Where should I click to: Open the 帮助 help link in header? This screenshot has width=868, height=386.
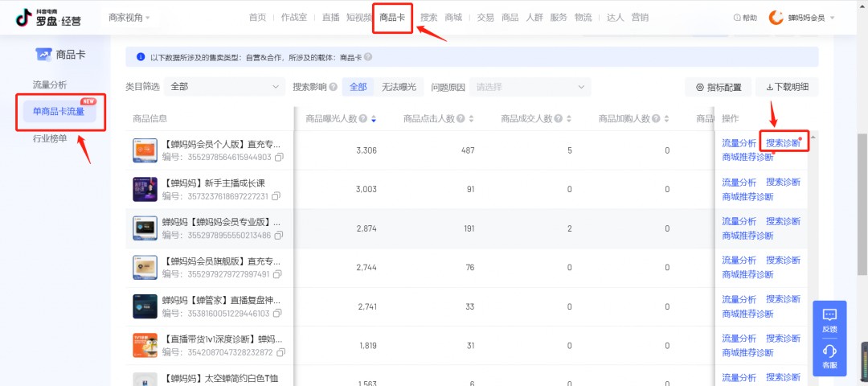click(x=745, y=18)
